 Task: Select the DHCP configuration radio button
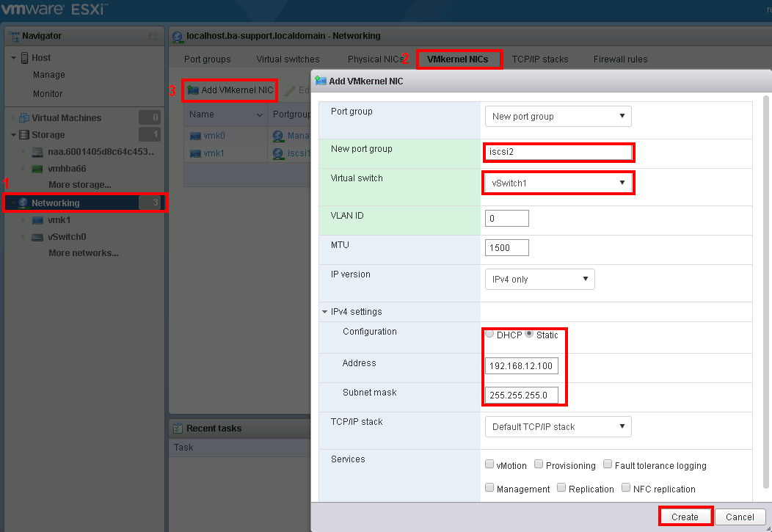point(489,335)
